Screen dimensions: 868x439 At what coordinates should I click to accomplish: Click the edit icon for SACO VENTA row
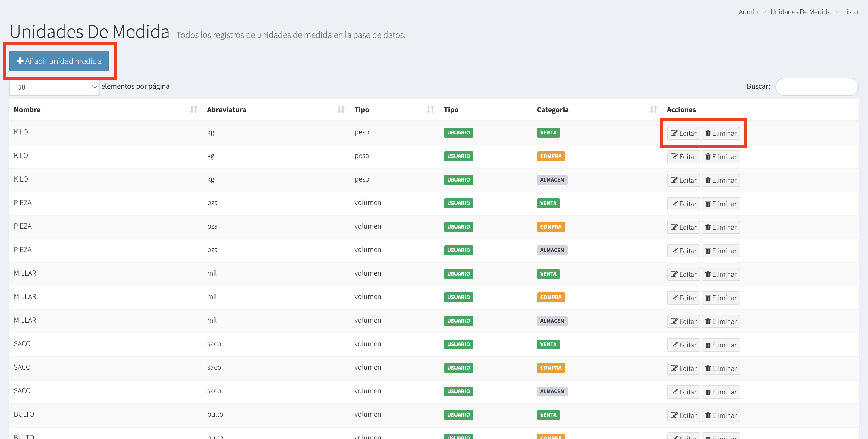(674, 345)
